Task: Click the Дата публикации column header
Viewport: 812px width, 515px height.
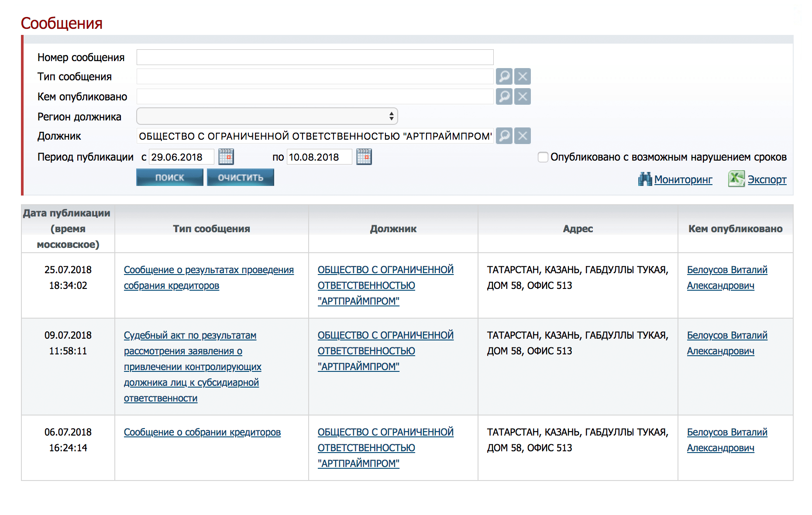Action: [x=68, y=229]
